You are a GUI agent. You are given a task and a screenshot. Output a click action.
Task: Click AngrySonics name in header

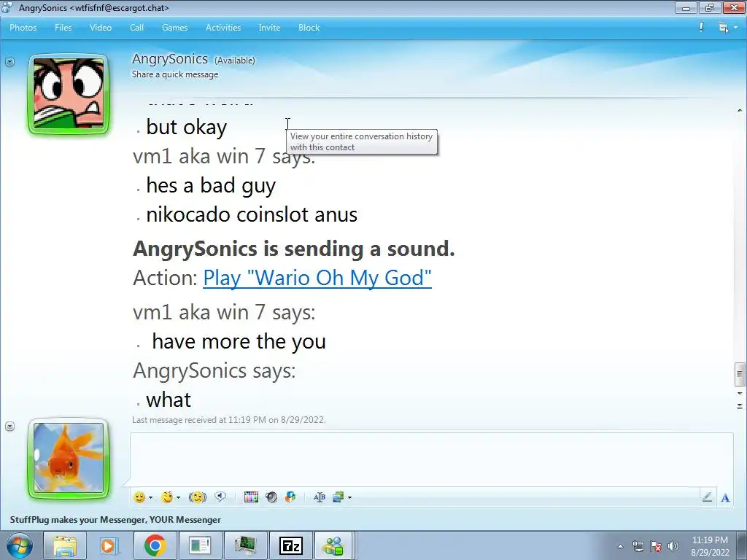(169, 58)
